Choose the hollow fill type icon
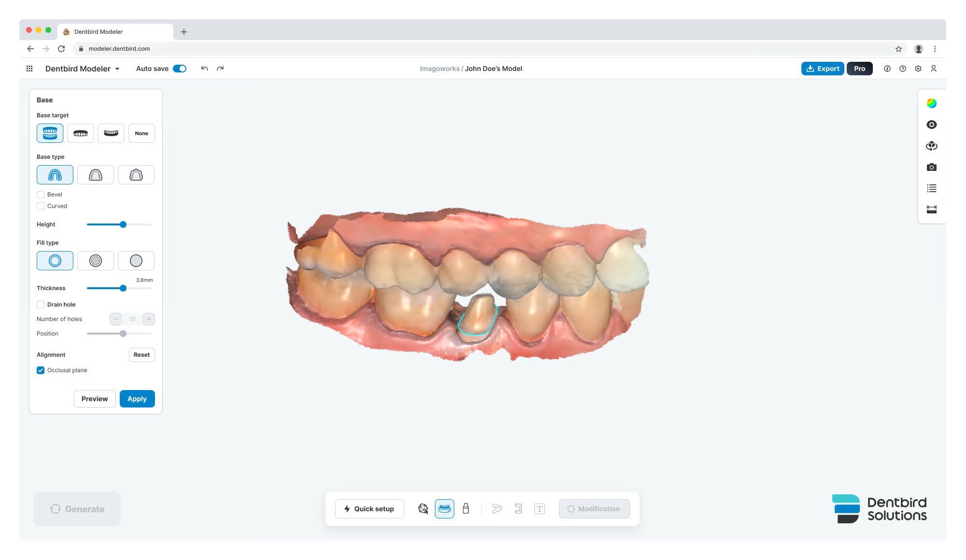The image size is (966, 560). [55, 261]
